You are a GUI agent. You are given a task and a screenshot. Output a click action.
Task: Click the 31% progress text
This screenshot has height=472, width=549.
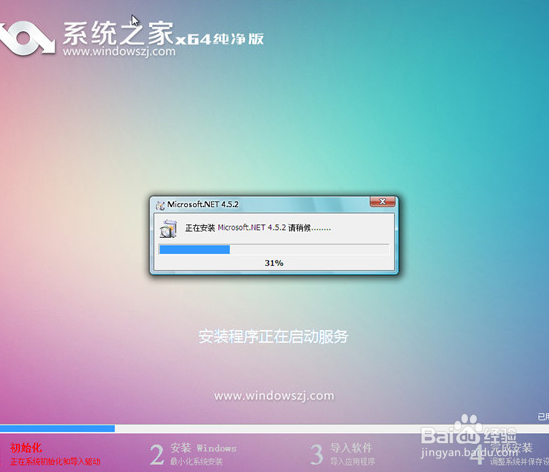(x=274, y=263)
